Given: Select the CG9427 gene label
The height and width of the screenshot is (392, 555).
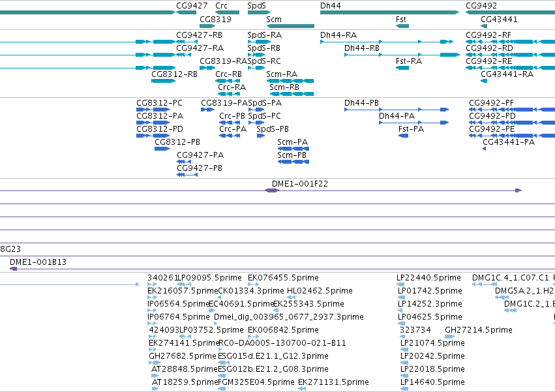Looking at the screenshot, I should [x=192, y=6].
